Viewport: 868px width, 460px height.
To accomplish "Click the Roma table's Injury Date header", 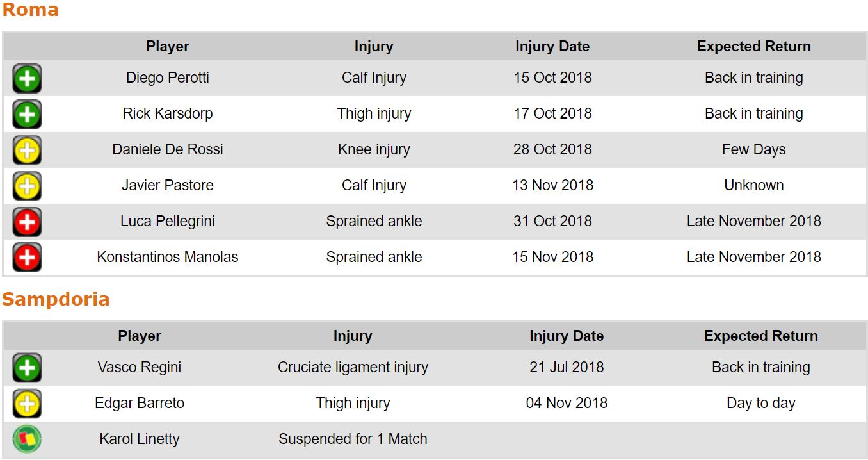I will point(552,47).
